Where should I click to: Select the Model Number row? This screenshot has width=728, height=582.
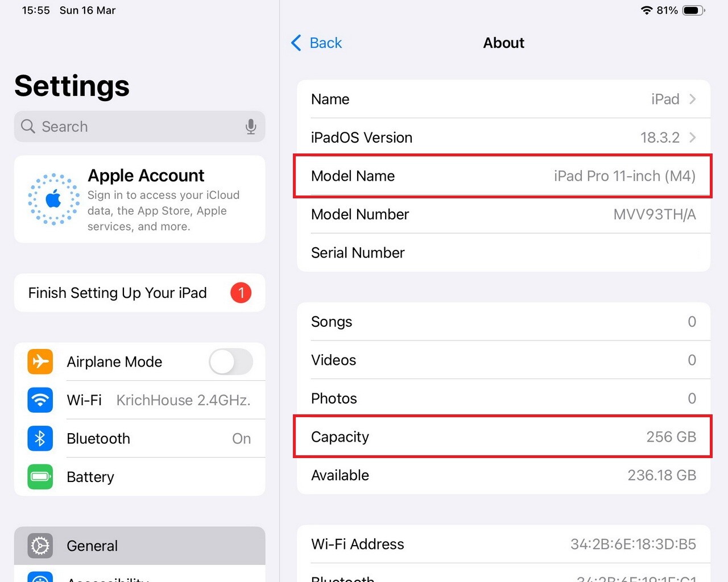[x=503, y=214]
